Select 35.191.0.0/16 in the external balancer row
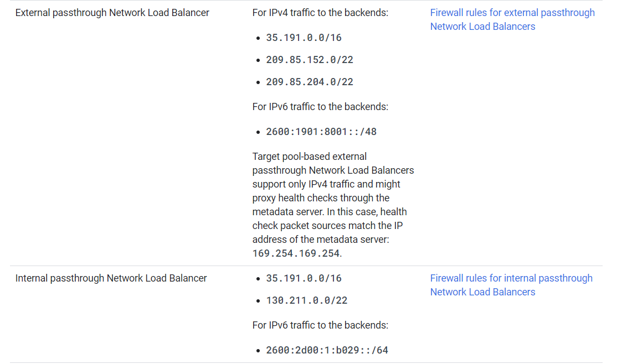The image size is (622, 364). point(304,38)
